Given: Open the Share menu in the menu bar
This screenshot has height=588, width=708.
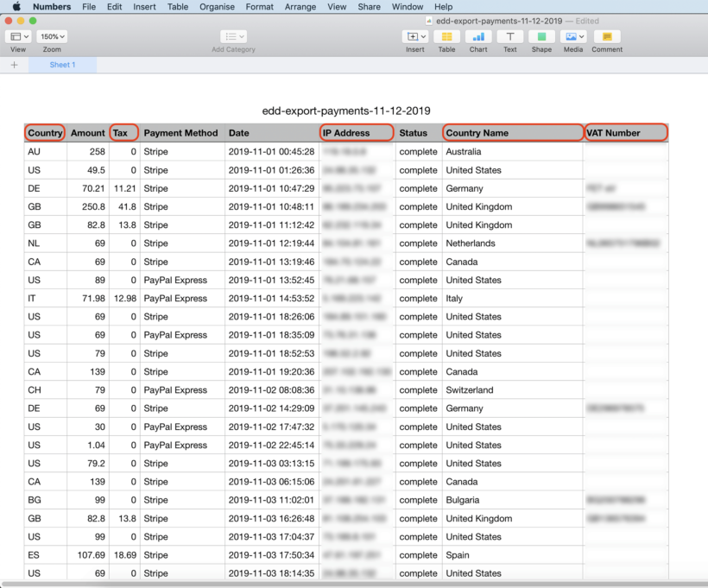Looking at the screenshot, I should pos(369,7).
